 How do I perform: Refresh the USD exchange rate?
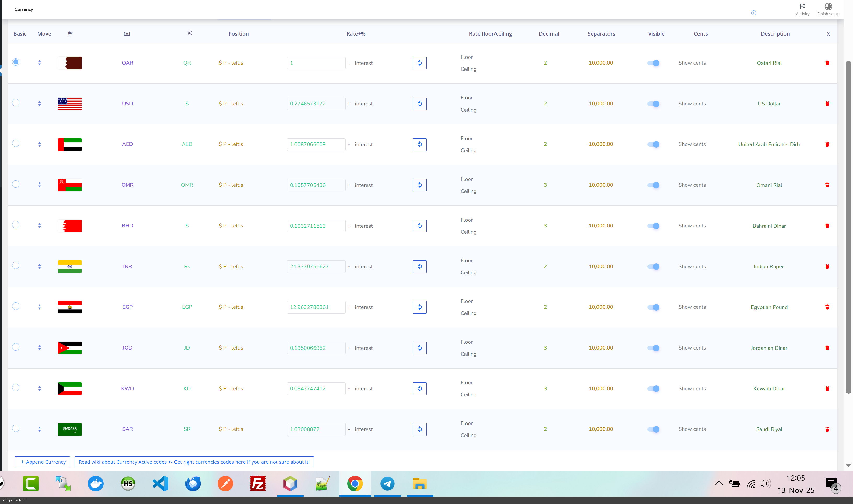tap(419, 104)
